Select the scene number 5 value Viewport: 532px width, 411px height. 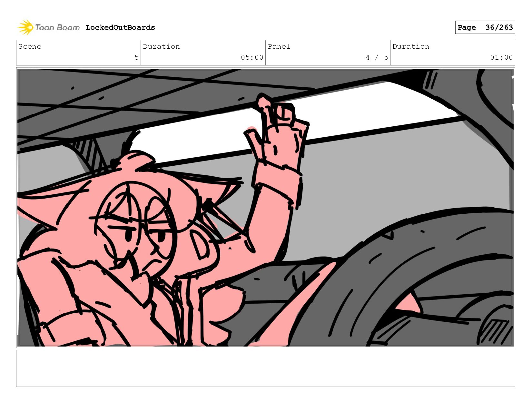[137, 57]
